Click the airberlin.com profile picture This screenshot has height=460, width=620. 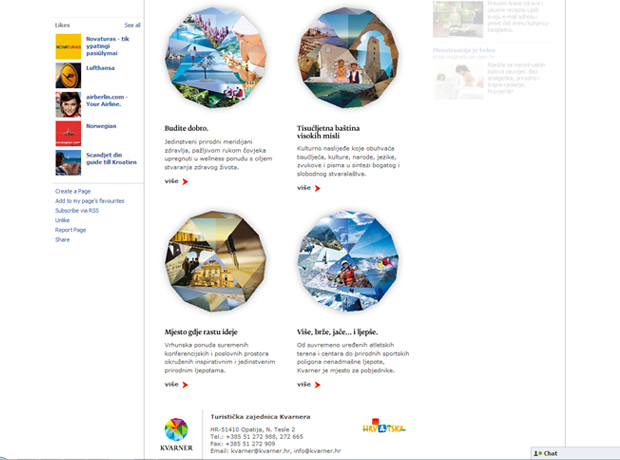point(68,104)
